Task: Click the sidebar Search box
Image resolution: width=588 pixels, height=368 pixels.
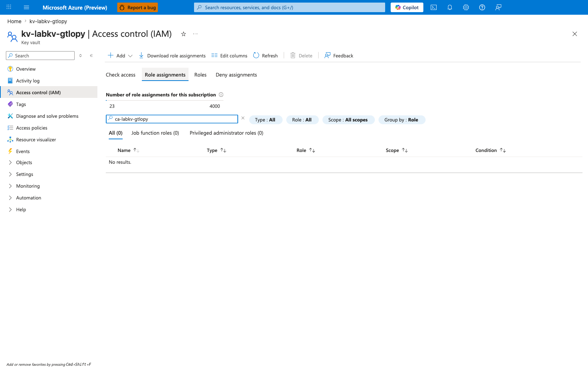Action: 40,56
